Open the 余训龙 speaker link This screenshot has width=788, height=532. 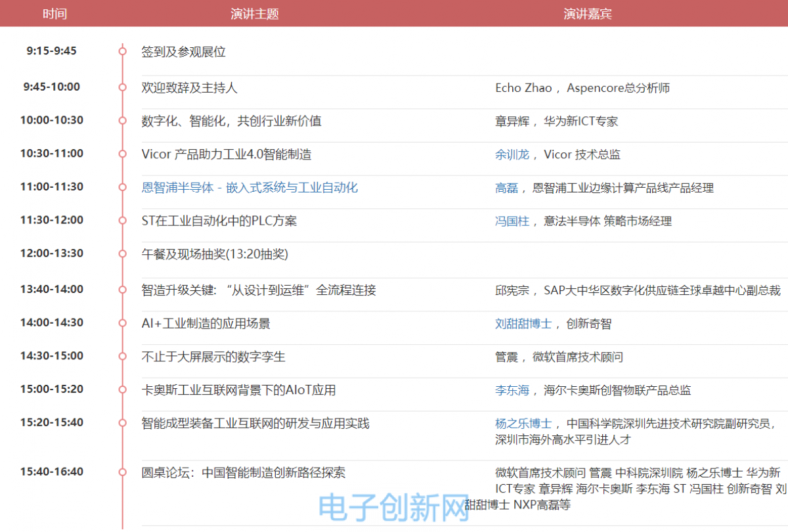click(512, 155)
